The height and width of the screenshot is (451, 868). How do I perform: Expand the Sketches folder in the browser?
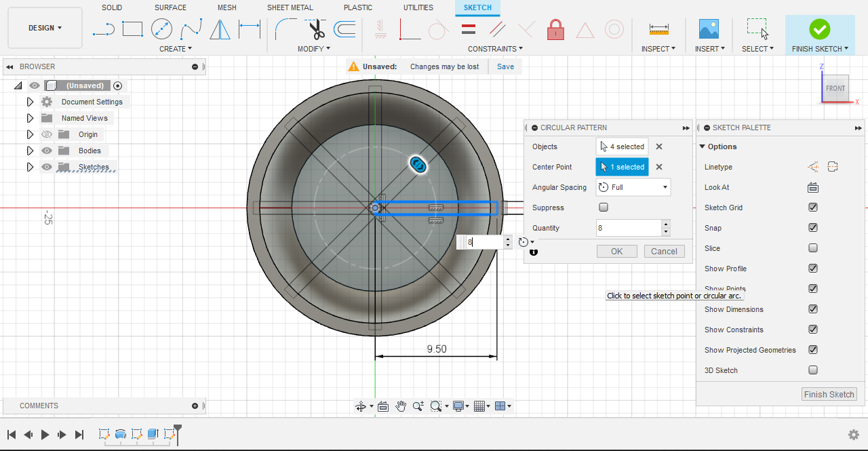click(x=30, y=167)
